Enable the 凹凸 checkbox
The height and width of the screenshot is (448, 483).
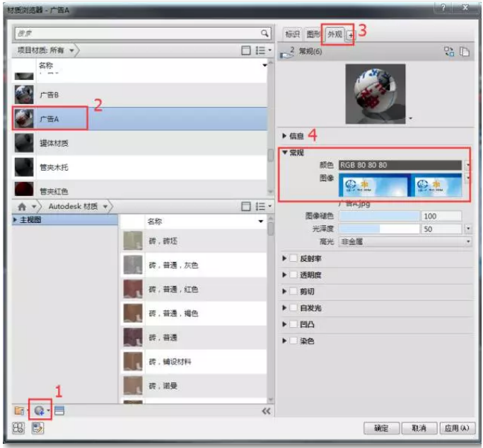[x=293, y=324]
